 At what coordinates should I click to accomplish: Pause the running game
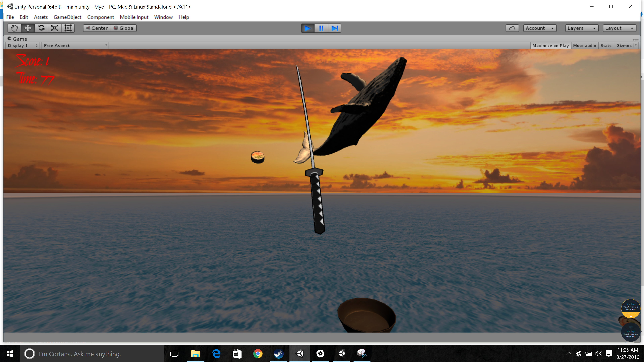coord(321,28)
